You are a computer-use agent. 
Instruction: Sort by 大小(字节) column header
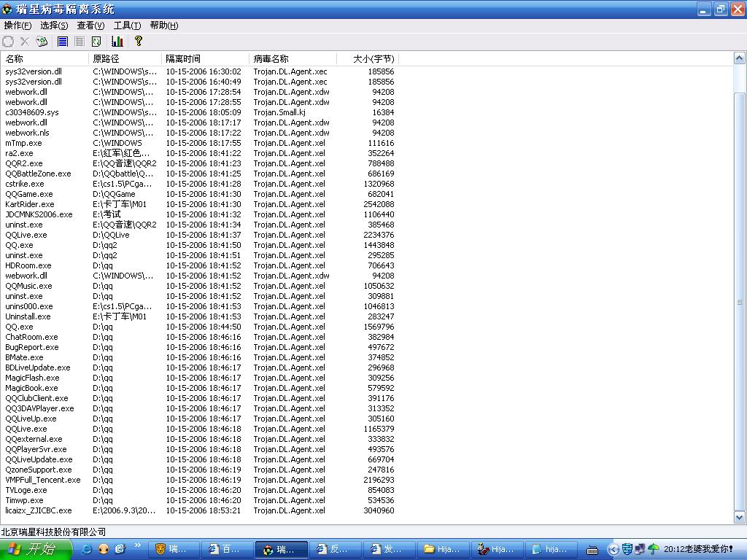368,58
